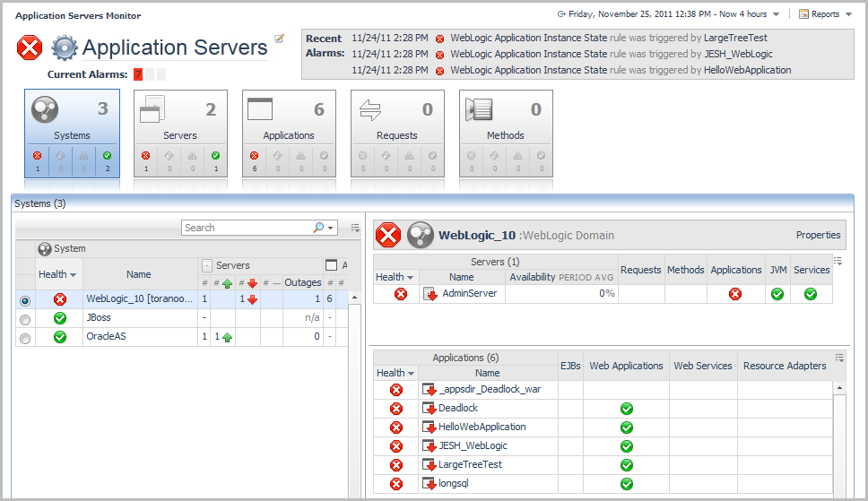868x501 pixels.
Task: Click the LargeTreeTest alarm critical icon
Action: (439, 39)
